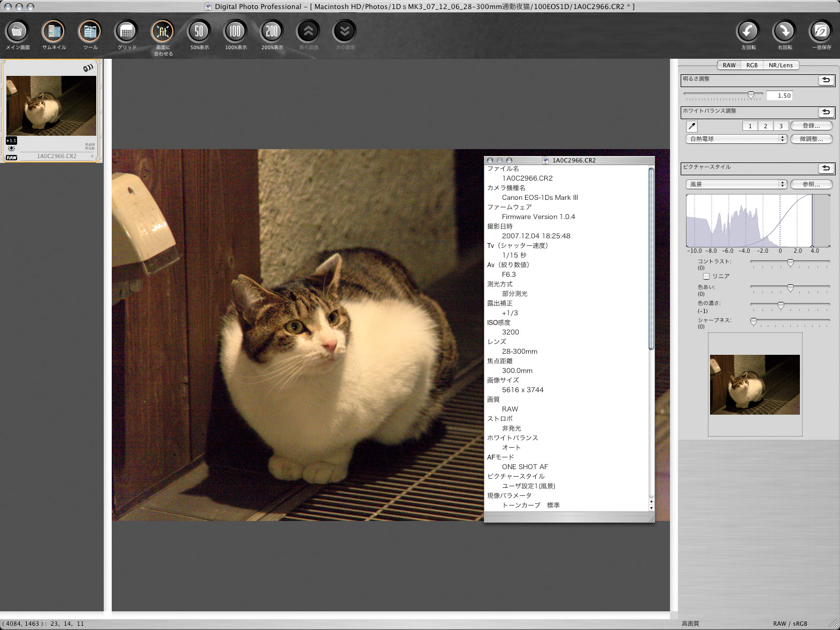Click image size value '5616 x 3744'
The image size is (840, 630).
[522, 390]
